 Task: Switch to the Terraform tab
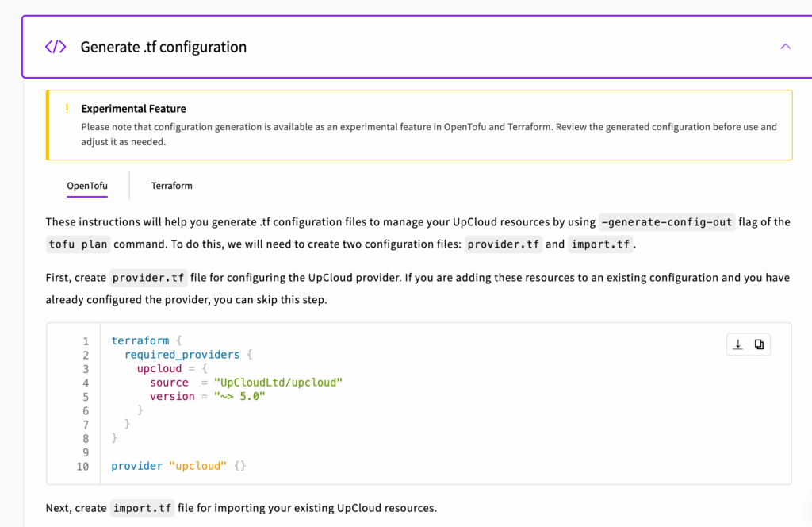pyautogui.click(x=171, y=186)
